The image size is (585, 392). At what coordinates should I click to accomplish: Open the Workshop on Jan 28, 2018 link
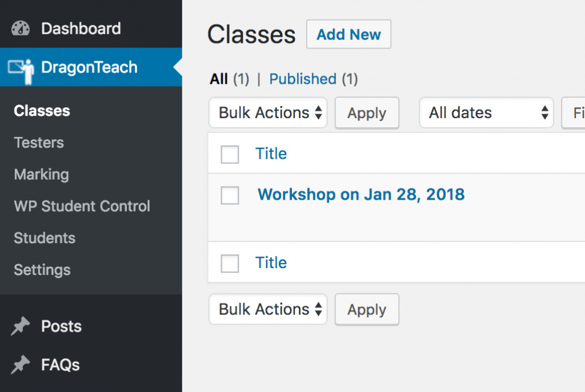pos(361,195)
